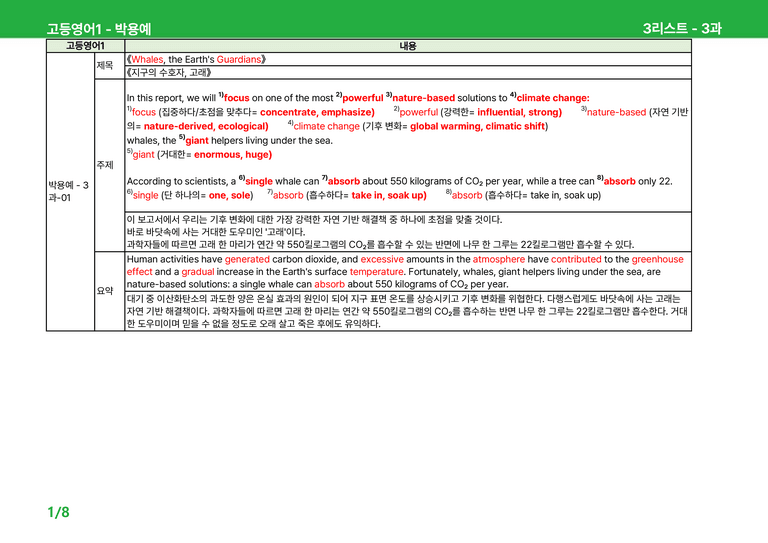Click the Korean translation starting 이 보고서에서
This screenshot has height=543, width=768.
pos(314,219)
